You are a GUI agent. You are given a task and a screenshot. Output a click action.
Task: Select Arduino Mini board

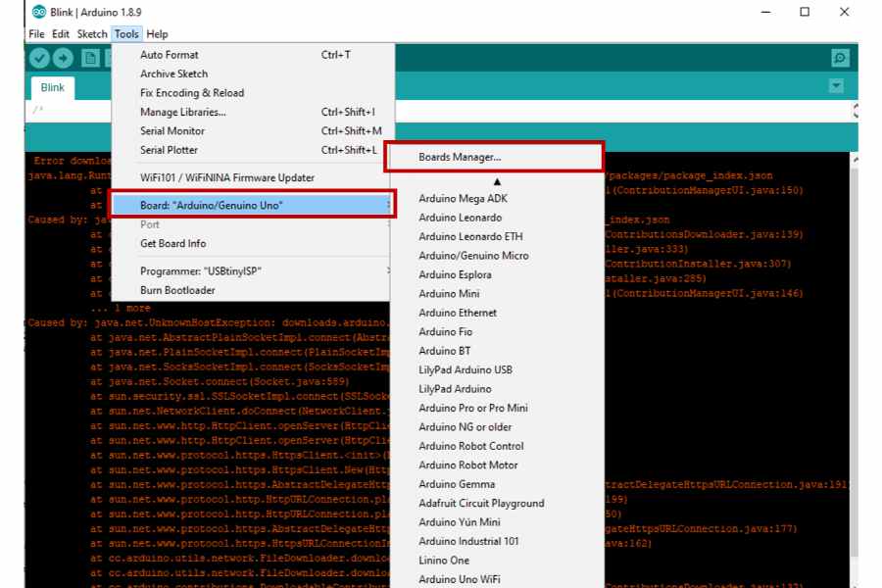click(x=497, y=294)
